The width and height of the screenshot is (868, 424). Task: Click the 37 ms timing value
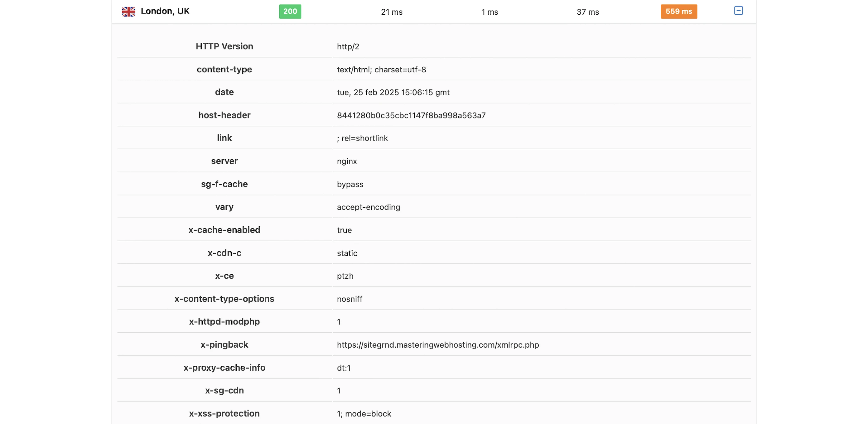(588, 12)
